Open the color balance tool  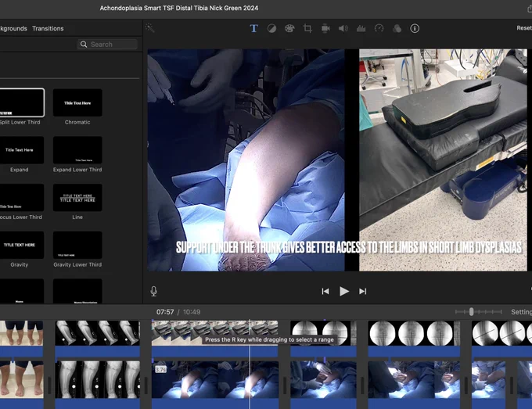(271, 28)
